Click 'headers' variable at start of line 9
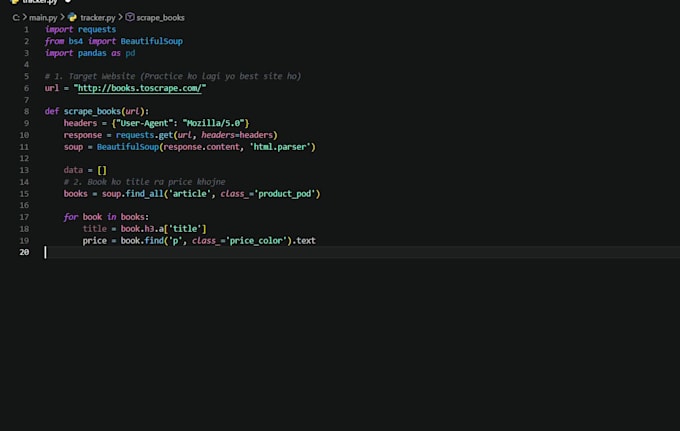The height and width of the screenshot is (431, 680). pos(80,123)
